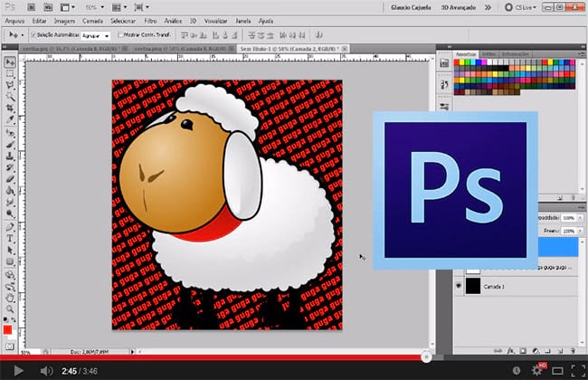Select the Hand tool
Screen dimensions: 588x380
10,298
